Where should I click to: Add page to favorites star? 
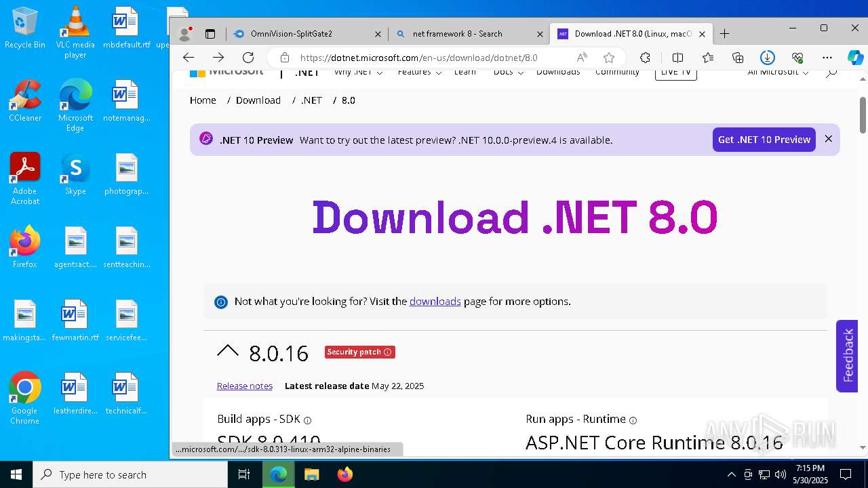pyautogui.click(x=609, y=58)
